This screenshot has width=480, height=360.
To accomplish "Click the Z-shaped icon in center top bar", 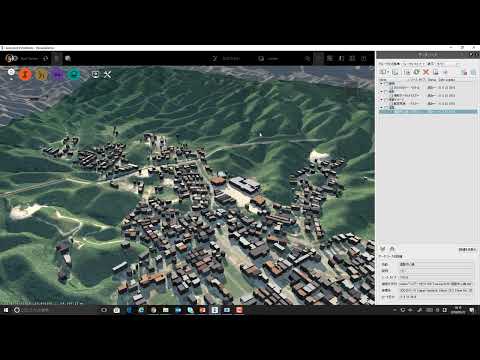I will 215,59.
